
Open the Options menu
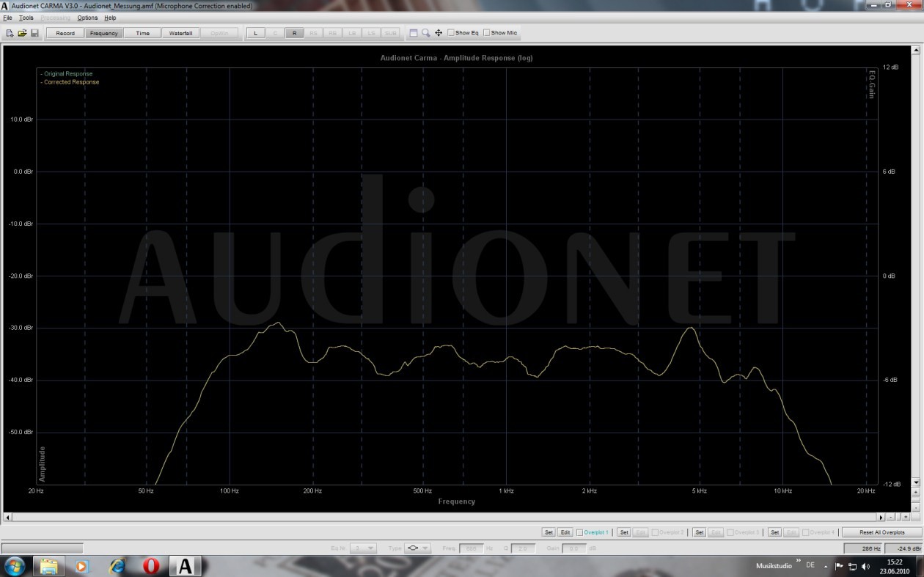(87, 18)
